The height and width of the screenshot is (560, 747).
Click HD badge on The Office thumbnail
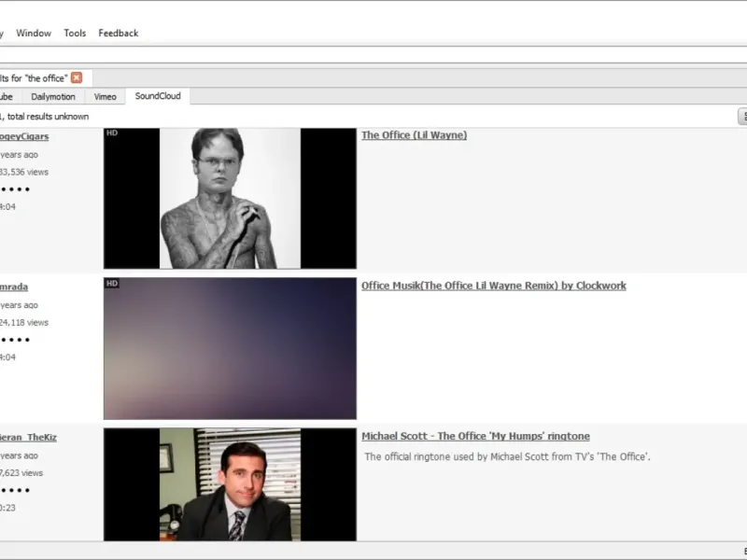[x=112, y=133]
